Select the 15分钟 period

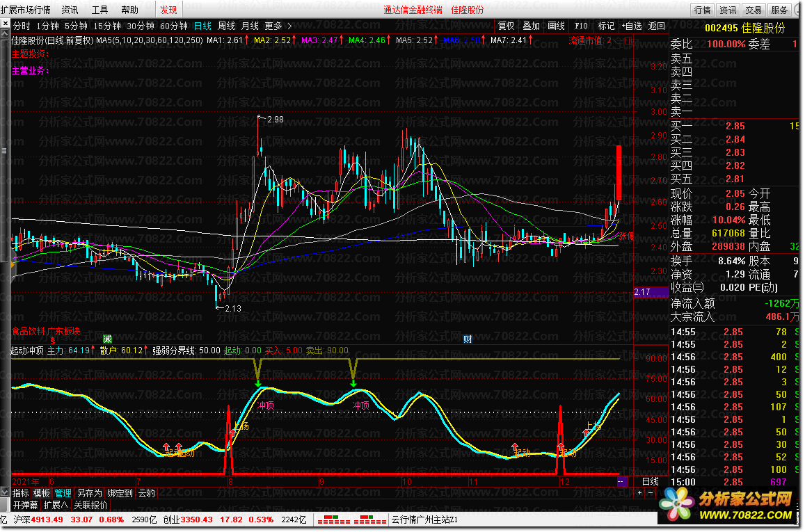[106, 26]
